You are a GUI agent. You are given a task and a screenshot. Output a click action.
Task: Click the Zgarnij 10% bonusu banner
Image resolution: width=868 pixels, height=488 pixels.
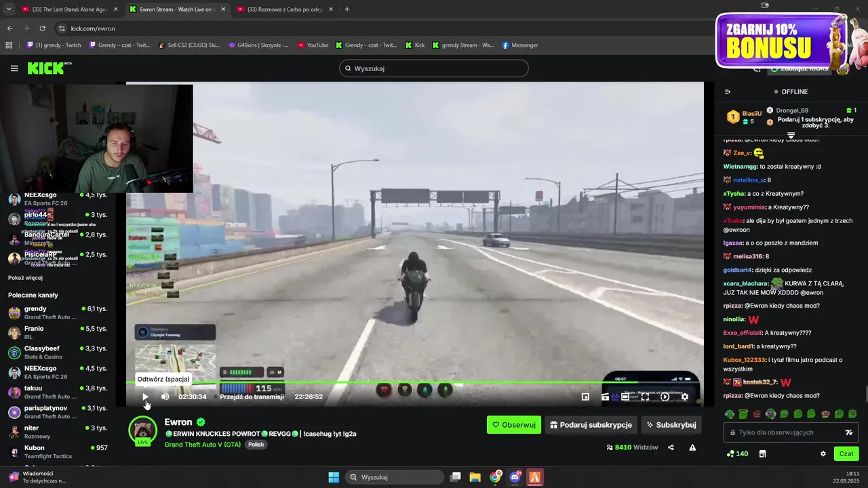pyautogui.click(x=782, y=41)
